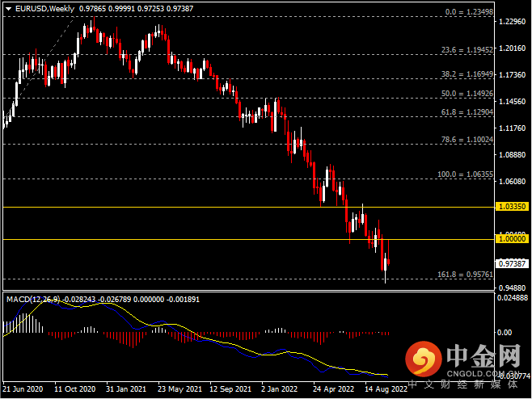This screenshot has height=399, width=532.
Task: Select the 161.8 = 0.95761 Fibonacci label
Action: 465,275
